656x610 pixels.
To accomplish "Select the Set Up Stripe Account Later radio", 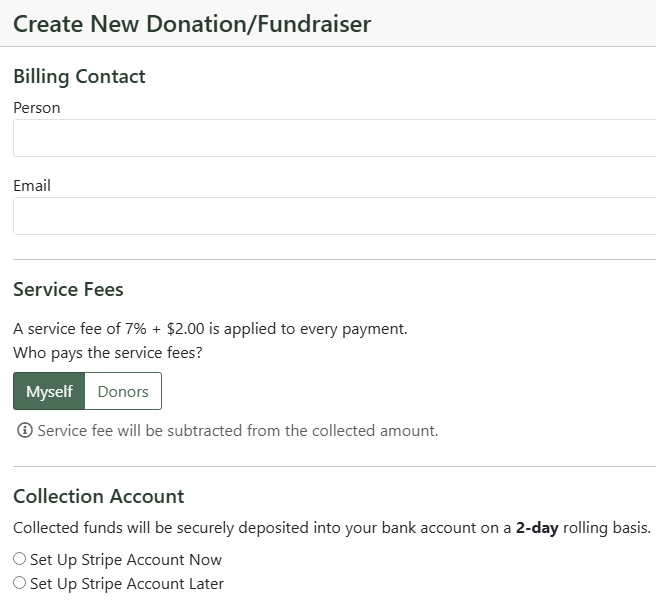I will (19, 582).
